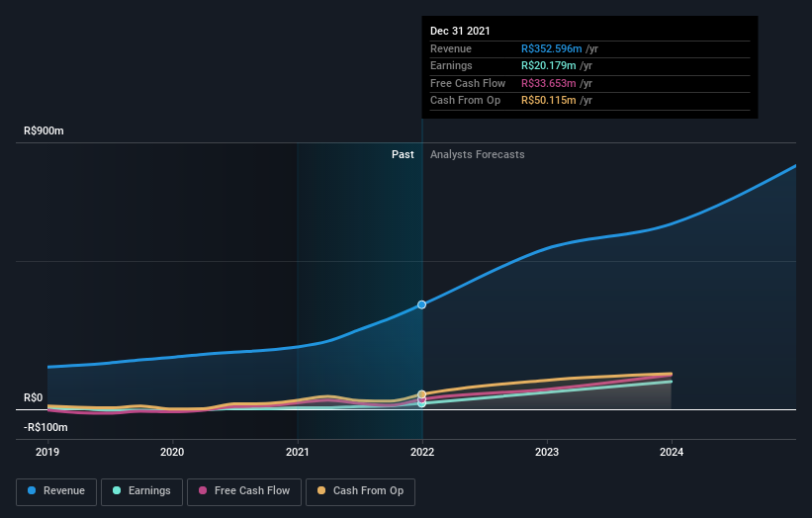Select the 2023 x-axis label
The width and height of the screenshot is (812, 518).
pos(547,452)
